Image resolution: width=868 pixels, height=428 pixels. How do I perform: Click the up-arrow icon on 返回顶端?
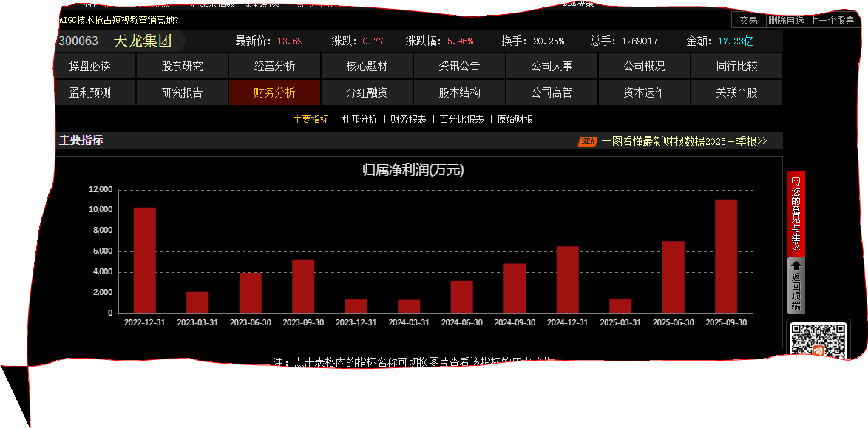(x=796, y=265)
